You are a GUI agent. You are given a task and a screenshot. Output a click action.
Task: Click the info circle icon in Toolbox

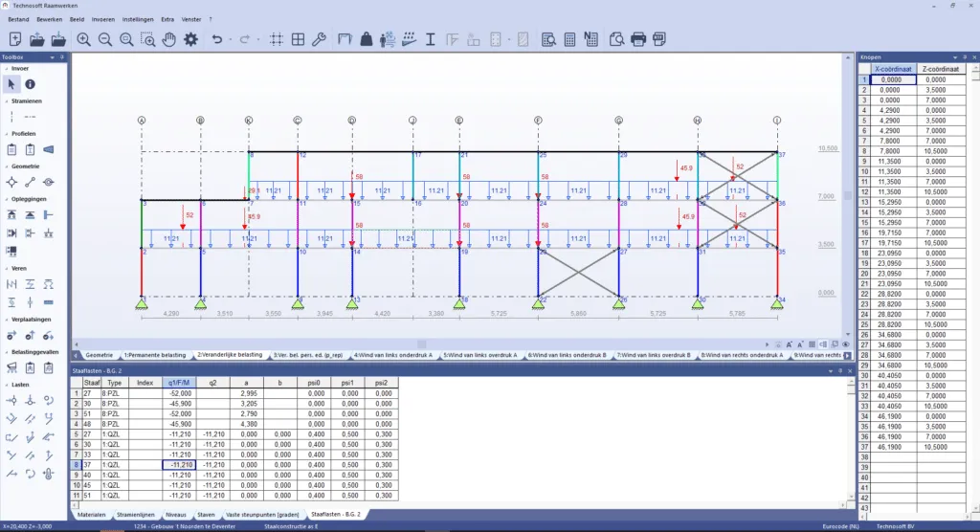coord(30,84)
